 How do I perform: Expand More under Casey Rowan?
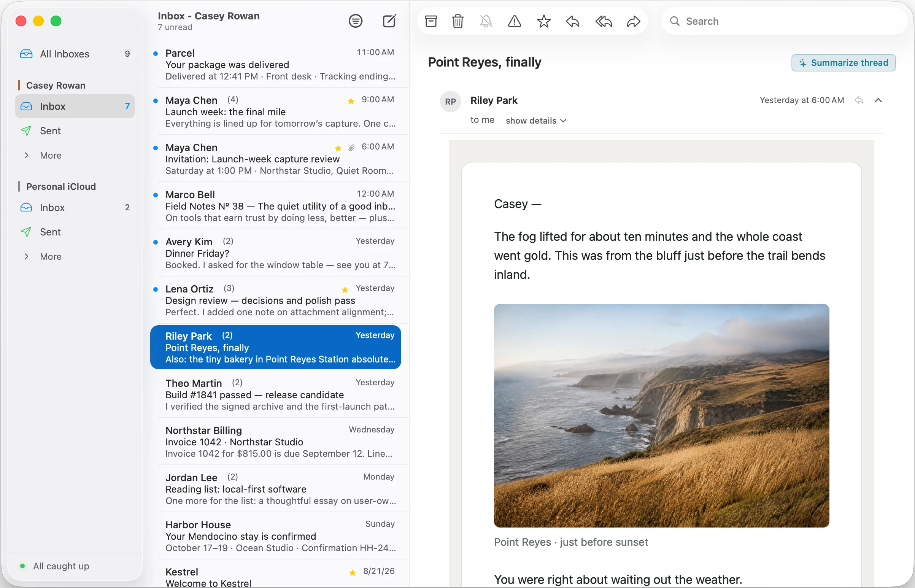tap(75, 156)
